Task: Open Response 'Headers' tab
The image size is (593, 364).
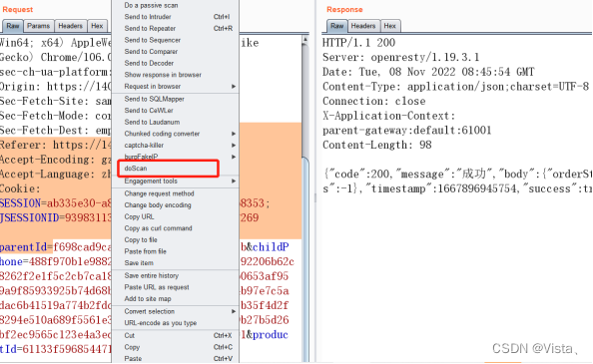Action: point(363,26)
